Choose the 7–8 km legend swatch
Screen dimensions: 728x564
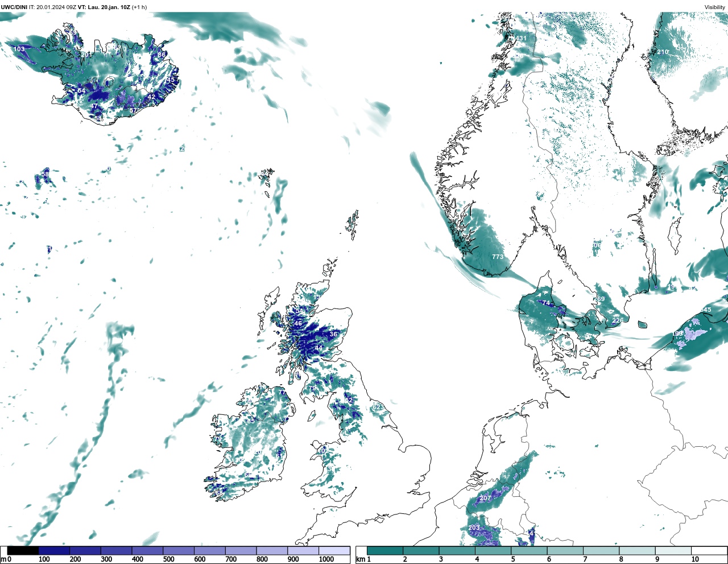(x=601, y=550)
